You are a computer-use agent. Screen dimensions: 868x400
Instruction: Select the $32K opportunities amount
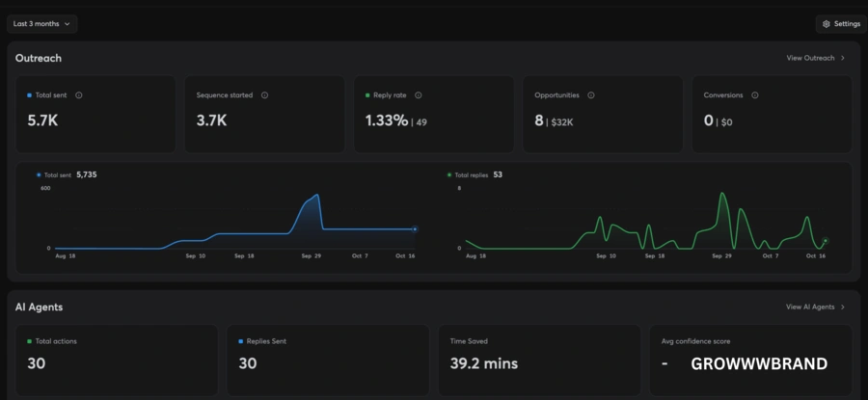pyautogui.click(x=562, y=122)
